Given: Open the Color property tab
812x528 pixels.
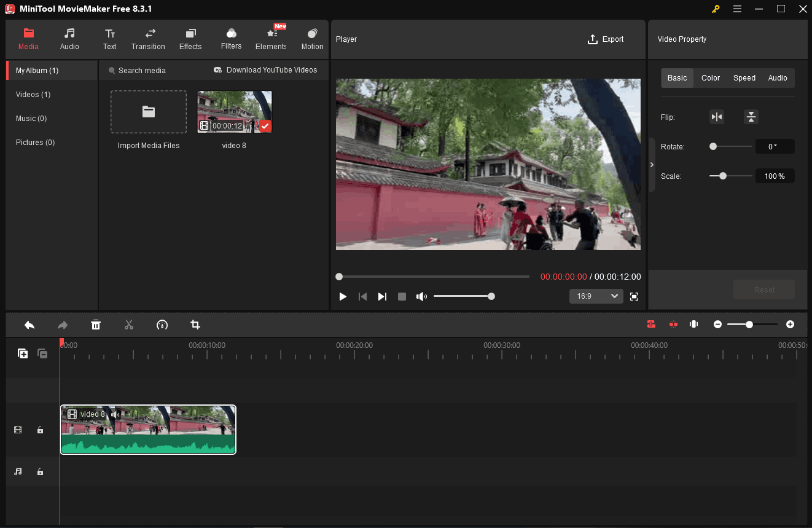Looking at the screenshot, I should tap(711, 78).
